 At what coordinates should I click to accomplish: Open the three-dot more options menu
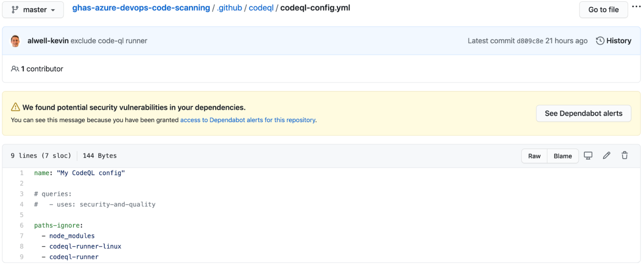636,7
